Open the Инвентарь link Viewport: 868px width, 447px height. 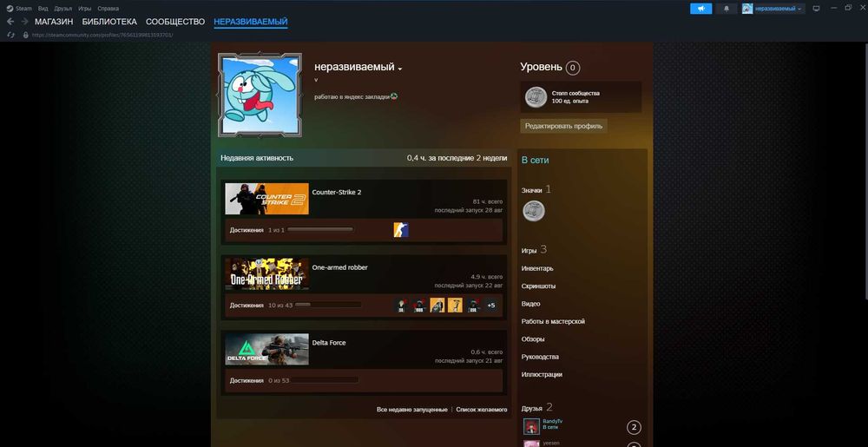(x=537, y=268)
